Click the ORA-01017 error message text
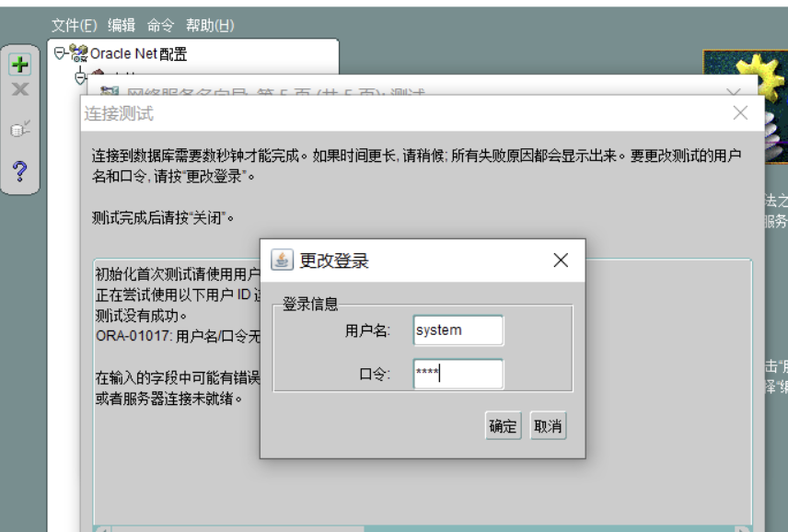788x532 pixels. pos(178,336)
